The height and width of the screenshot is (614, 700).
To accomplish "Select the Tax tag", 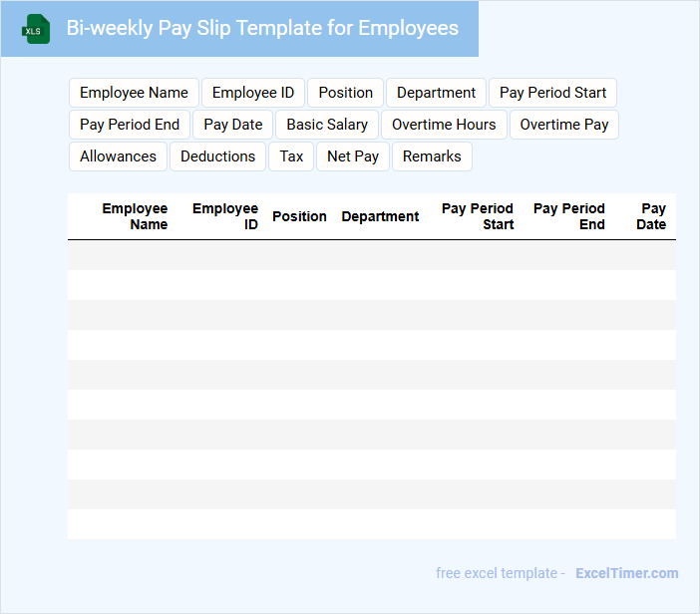I will 291,156.
